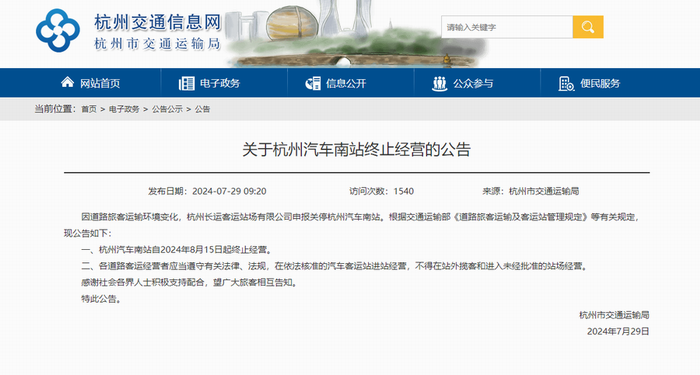Go to 电子政务 in the breadcrumb
Viewport: 700px width, 375px height.
pyautogui.click(x=124, y=109)
